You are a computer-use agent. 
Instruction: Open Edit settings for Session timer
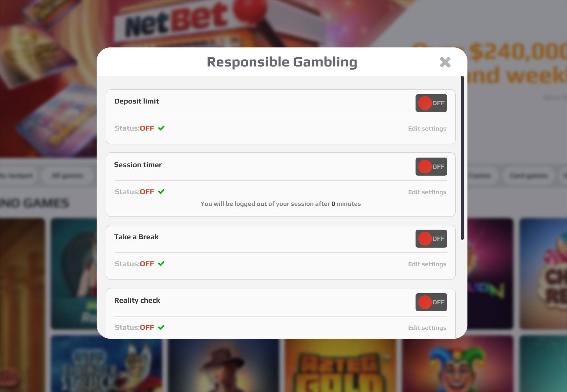427,192
